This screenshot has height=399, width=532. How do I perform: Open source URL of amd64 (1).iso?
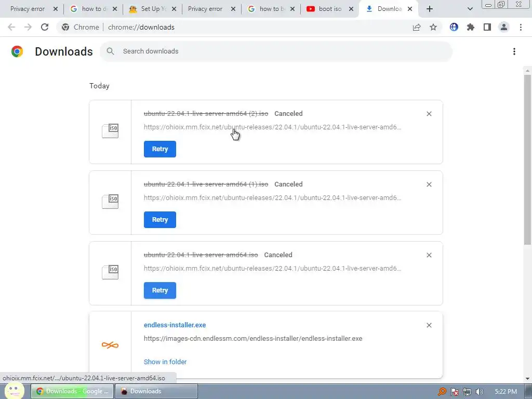coord(272,198)
